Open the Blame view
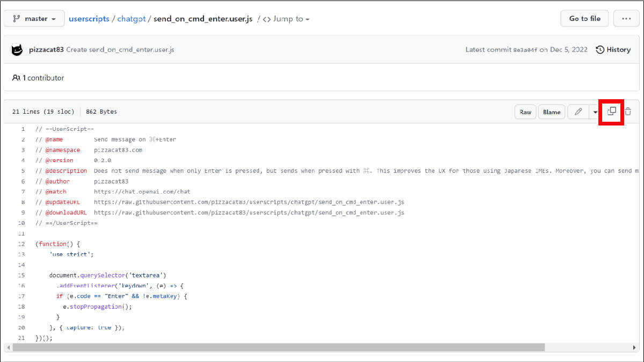Viewport: 644px width, 362px height. tap(551, 112)
